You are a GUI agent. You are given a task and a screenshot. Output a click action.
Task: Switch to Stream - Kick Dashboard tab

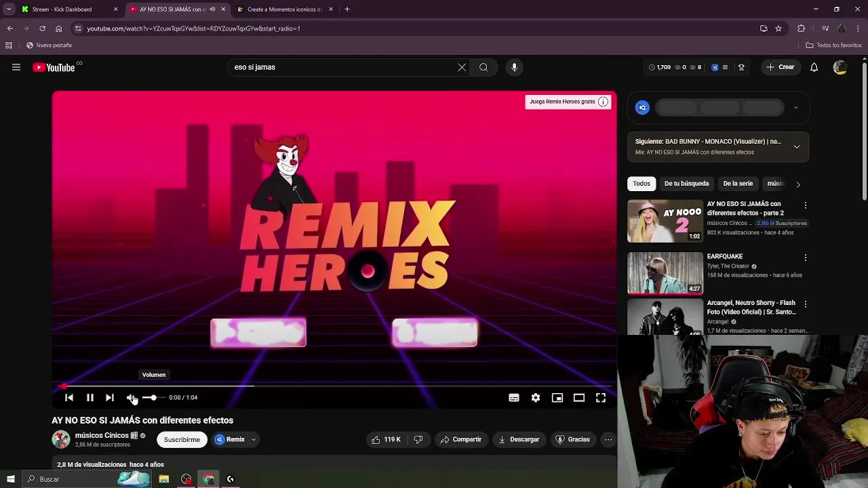click(x=70, y=9)
